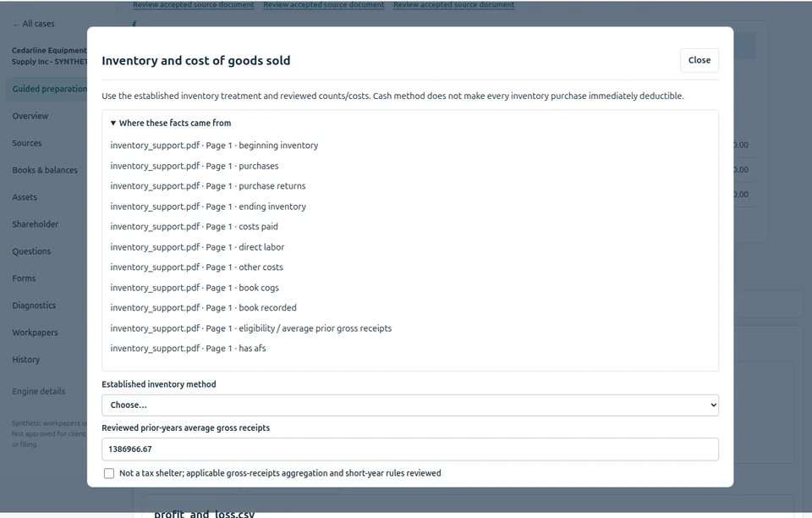Click the 'direct labor' source fact row
This screenshot has height=518, width=812.
197,247
